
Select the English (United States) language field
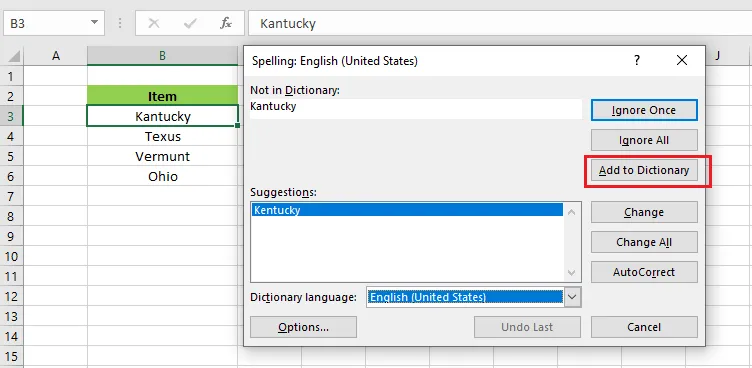tap(465, 297)
